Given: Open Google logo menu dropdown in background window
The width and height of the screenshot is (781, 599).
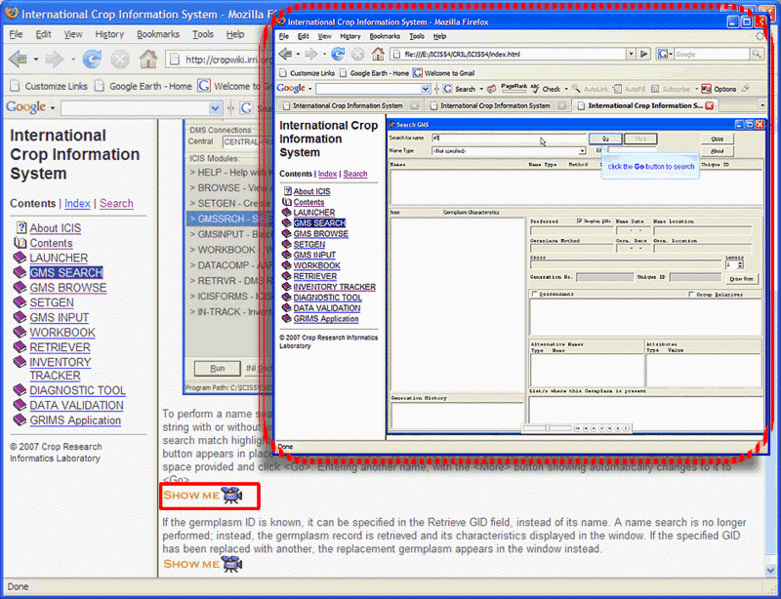Looking at the screenshot, I should pos(53,108).
